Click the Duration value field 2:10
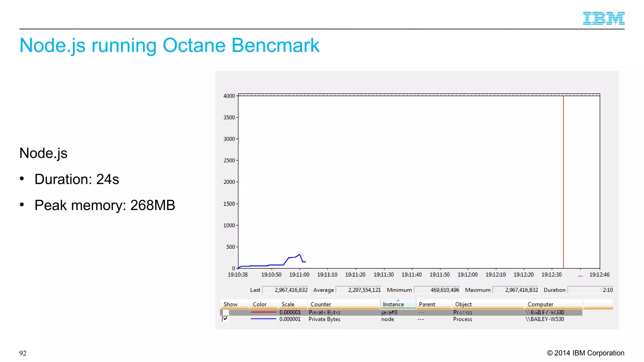This screenshot has width=644, height=362. coord(591,290)
